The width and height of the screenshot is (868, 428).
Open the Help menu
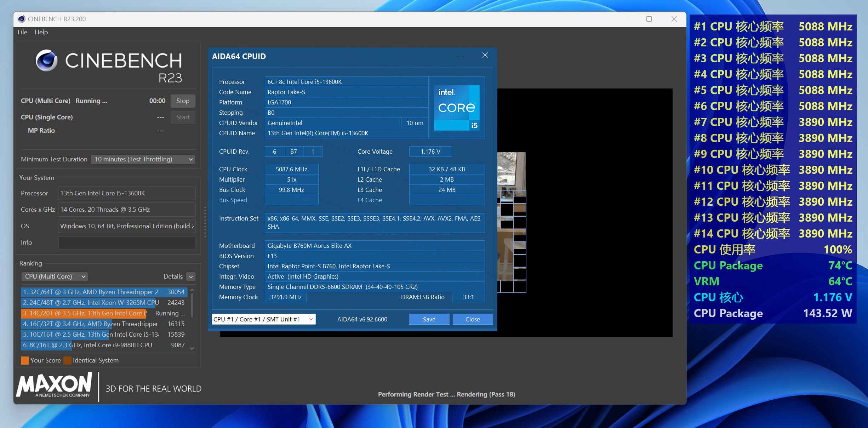coord(41,32)
